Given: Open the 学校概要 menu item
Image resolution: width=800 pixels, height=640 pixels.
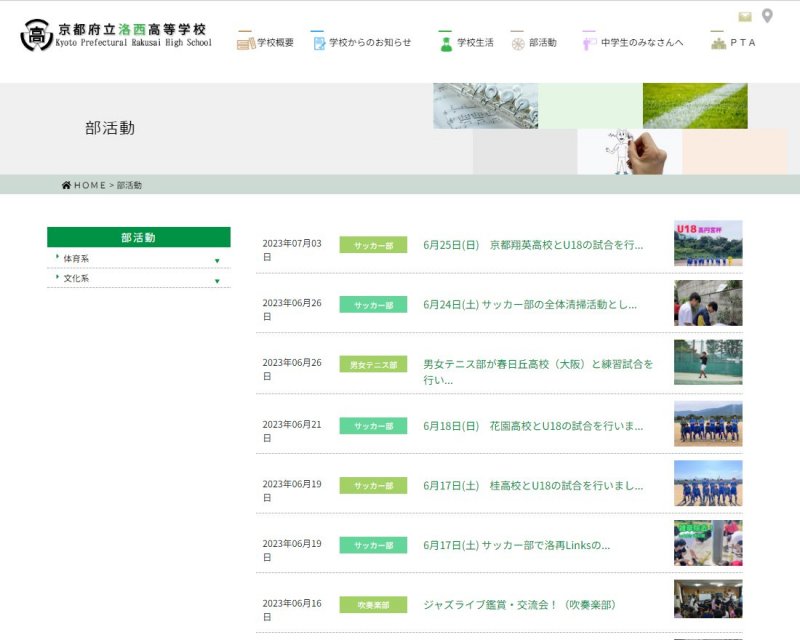Looking at the screenshot, I should (x=275, y=43).
